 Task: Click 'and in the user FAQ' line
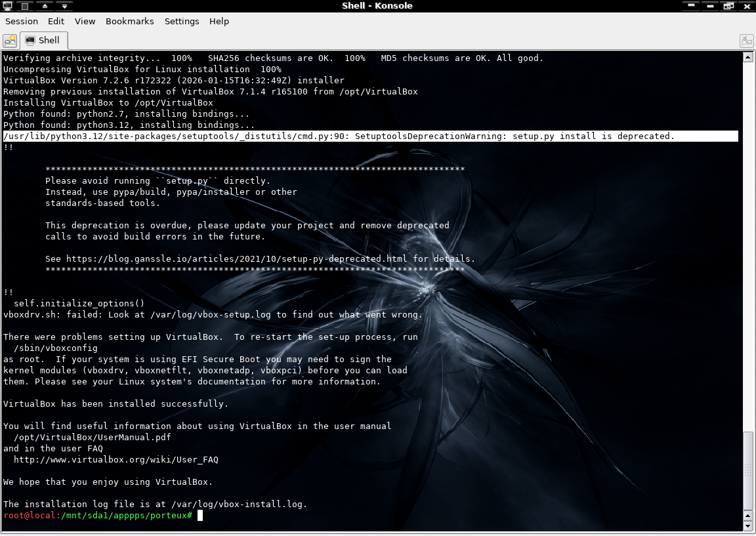point(53,448)
